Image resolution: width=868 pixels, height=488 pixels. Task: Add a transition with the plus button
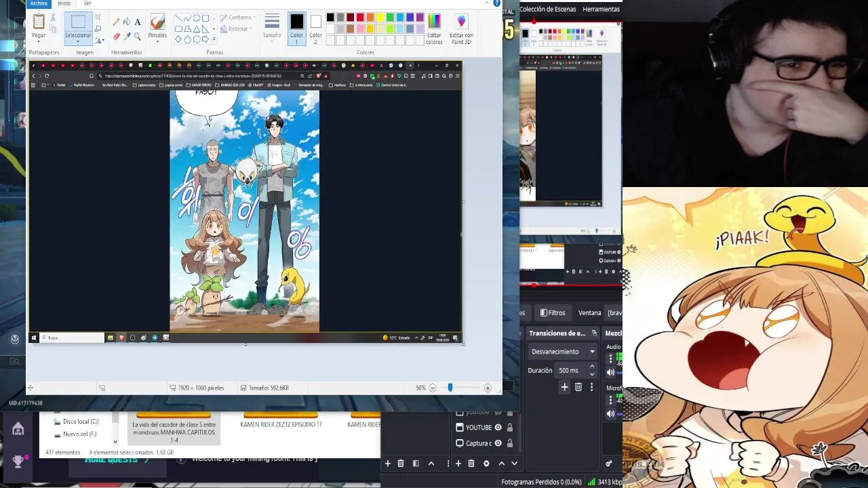tap(564, 387)
